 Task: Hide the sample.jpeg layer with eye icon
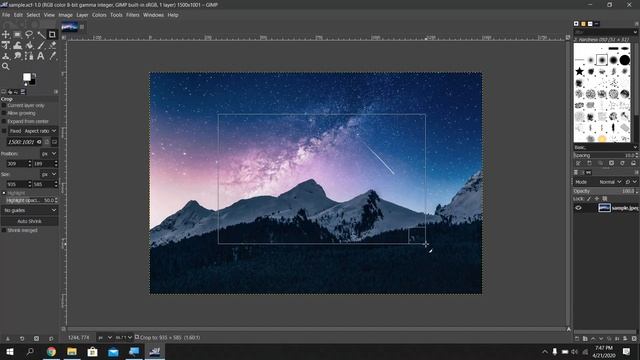(578, 208)
